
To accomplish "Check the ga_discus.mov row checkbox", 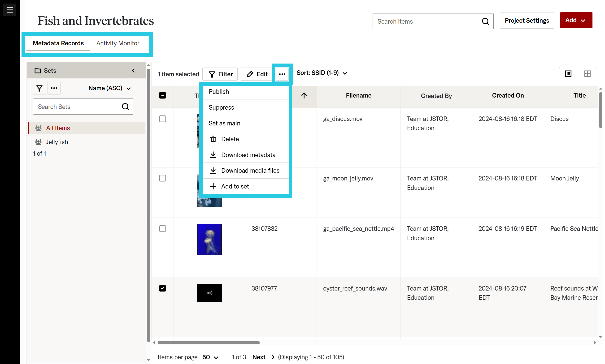I will [162, 119].
